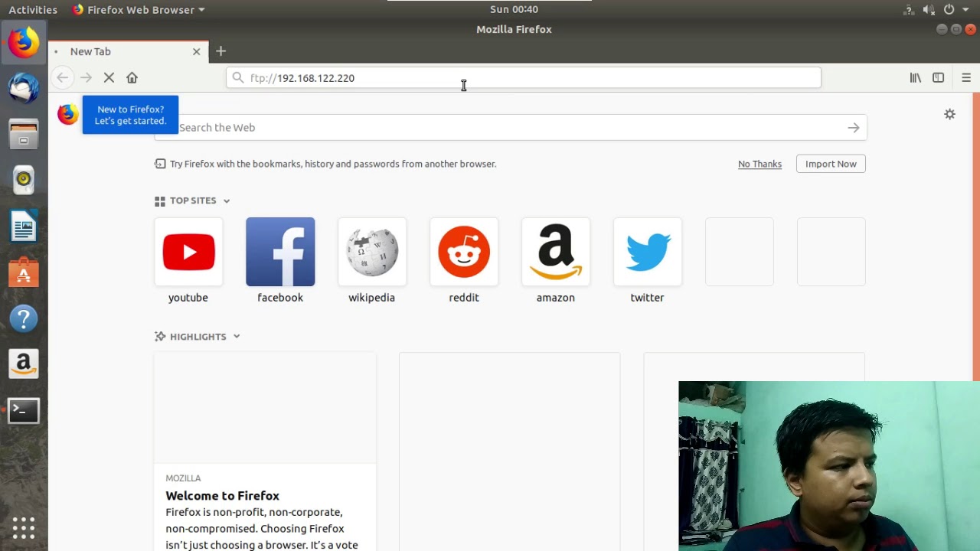Image resolution: width=980 pixels, height=551 pixels.
Task: Open Rhythmbox music player from the dock
Action: 24,180
